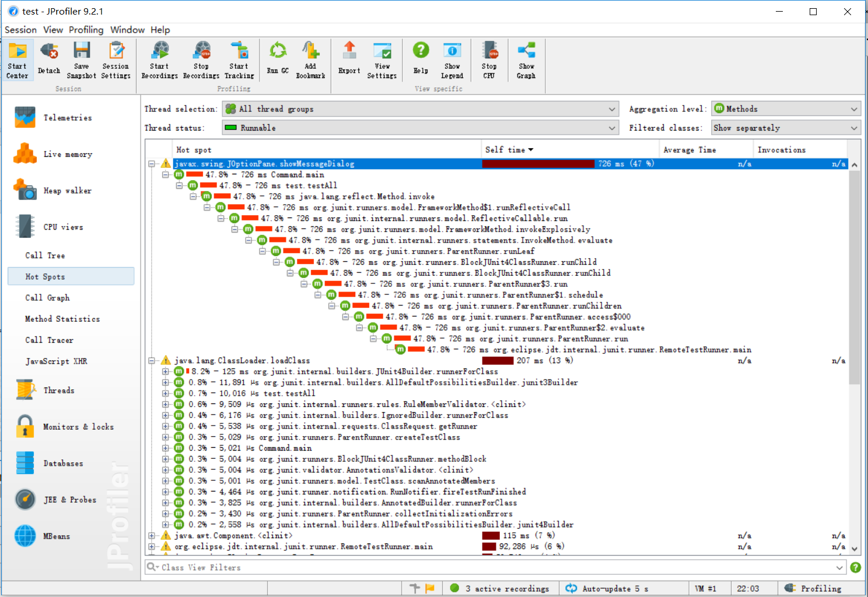
Task: Sort by Average Time column
Action: [706, 150]
